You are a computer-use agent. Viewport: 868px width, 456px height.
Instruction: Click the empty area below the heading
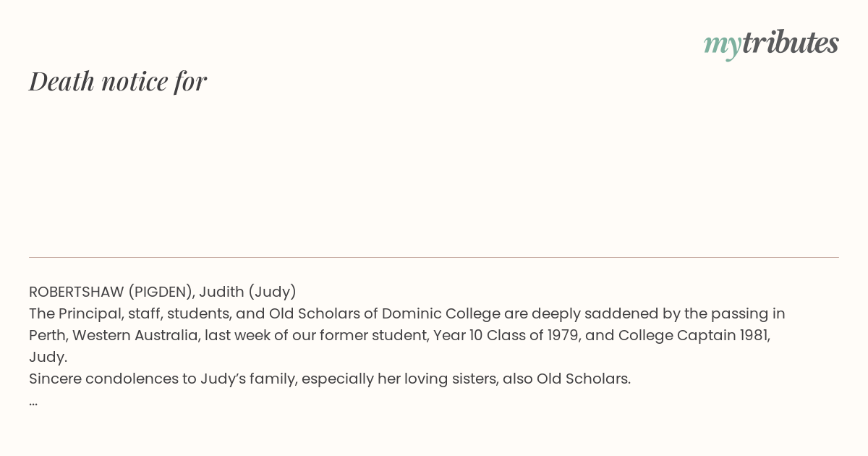(x=434, y=177)
